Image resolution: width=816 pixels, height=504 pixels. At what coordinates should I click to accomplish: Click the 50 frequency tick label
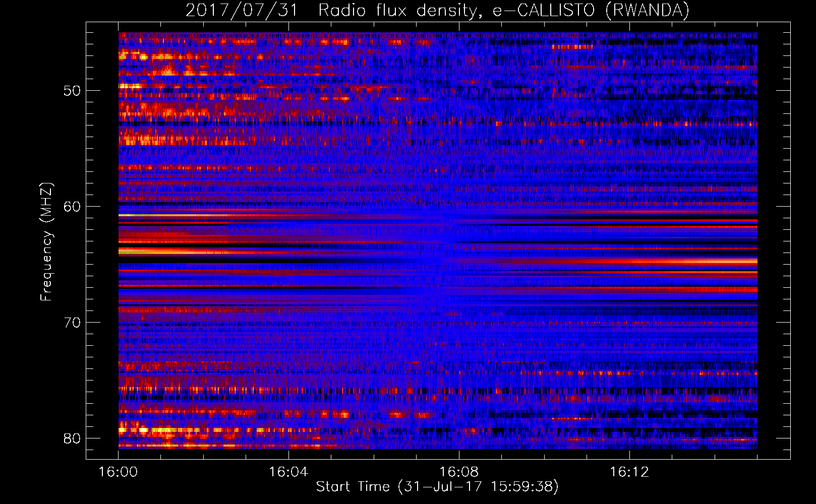coord(72,91)
